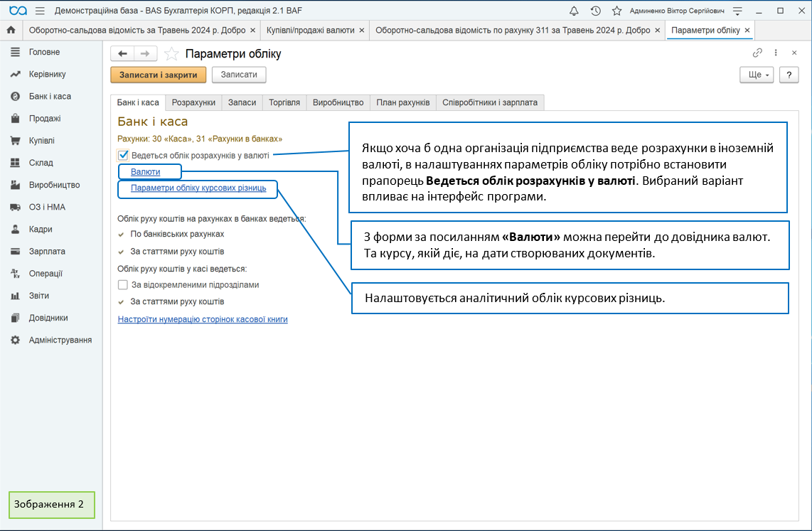Close the Параметри обліку window tab
The image size is (812, 531).
[747, 31]
